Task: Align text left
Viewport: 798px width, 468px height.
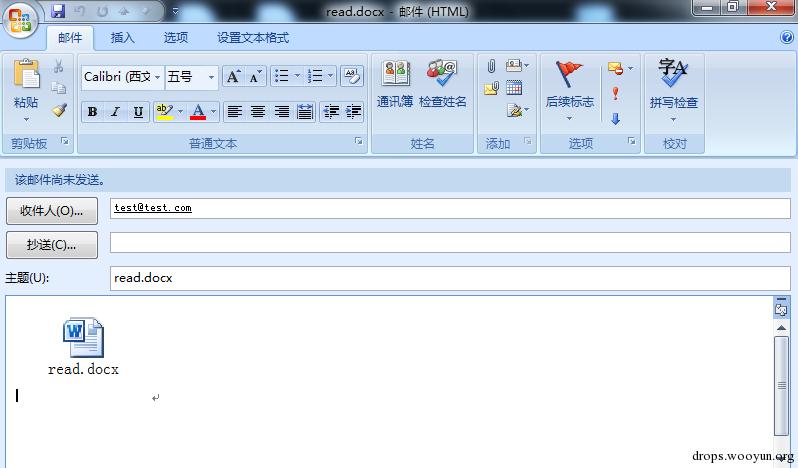Action: click(x=235, y=111)
